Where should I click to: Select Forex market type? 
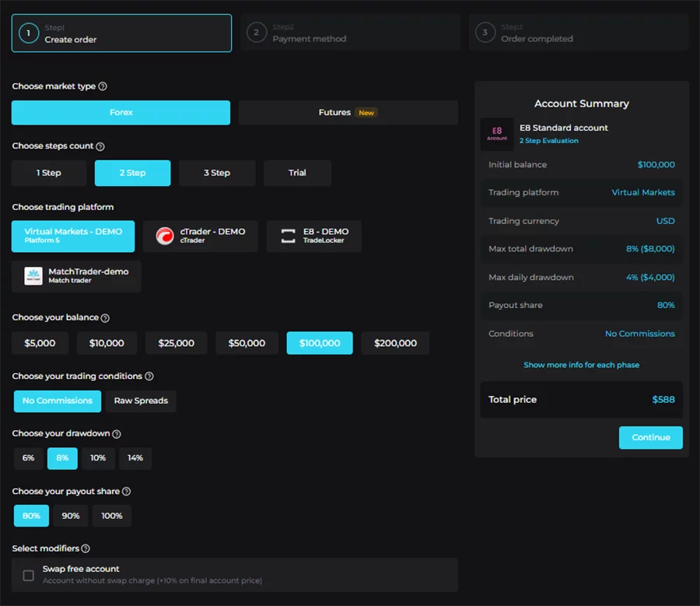pos(121,113)
